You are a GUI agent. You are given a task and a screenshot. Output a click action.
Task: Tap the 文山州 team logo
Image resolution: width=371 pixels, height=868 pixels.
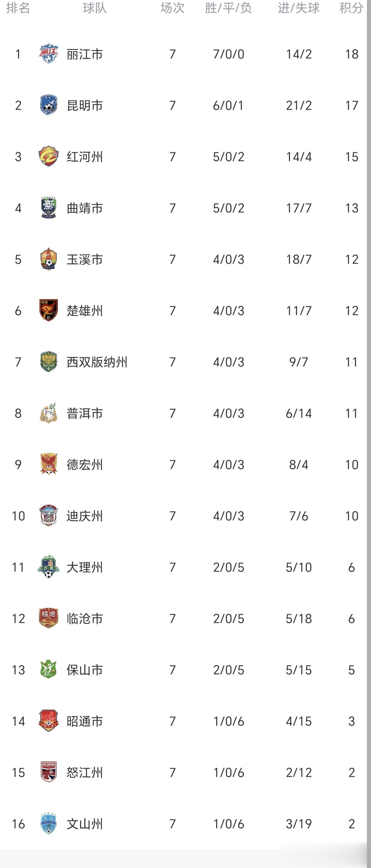pos(48,823)
